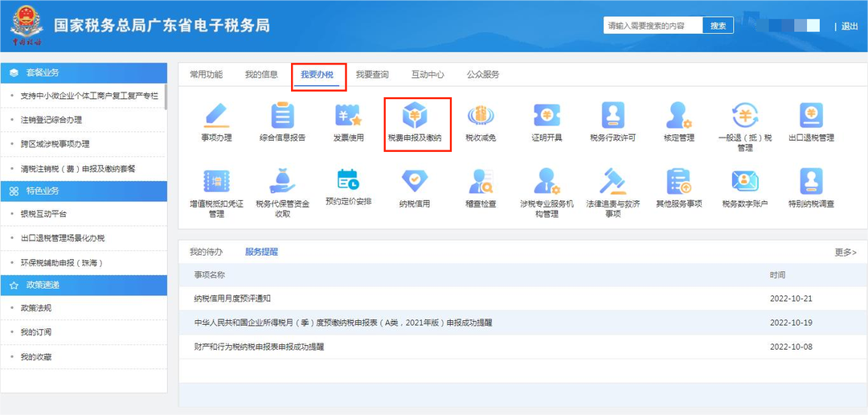This screenshot has height=415, width=868.
Task: Open the 互动中心 tab
Action: coord(428,74)
